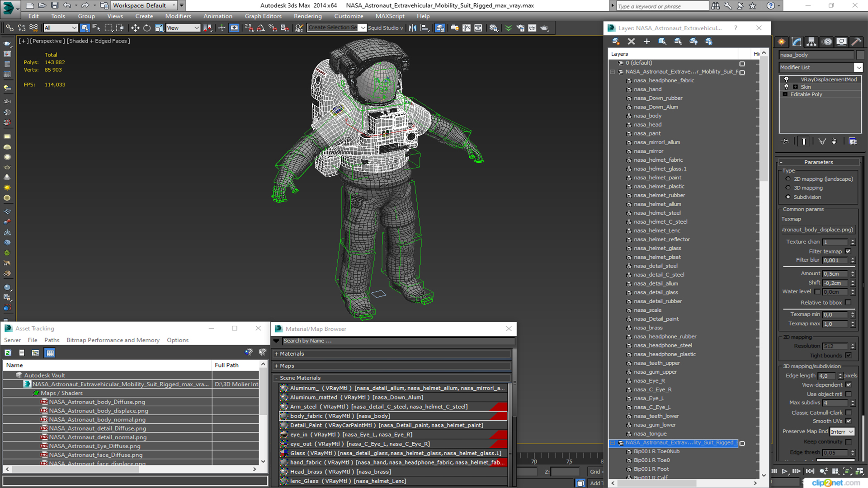Open the Manage Layers toolbar icon
The image size is (868, 488).
tap(439, 28)
